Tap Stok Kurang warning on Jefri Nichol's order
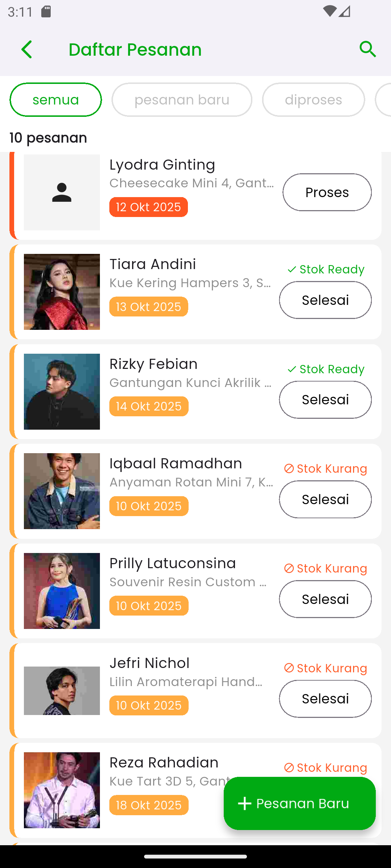Screen dimensions: 391x868 pos(325,668)
